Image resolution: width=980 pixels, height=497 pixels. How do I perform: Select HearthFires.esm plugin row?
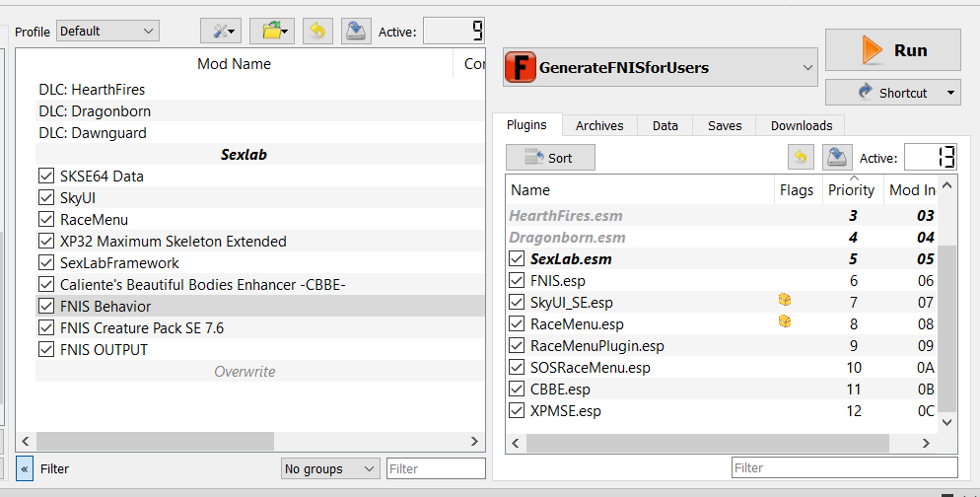point(722,216)
